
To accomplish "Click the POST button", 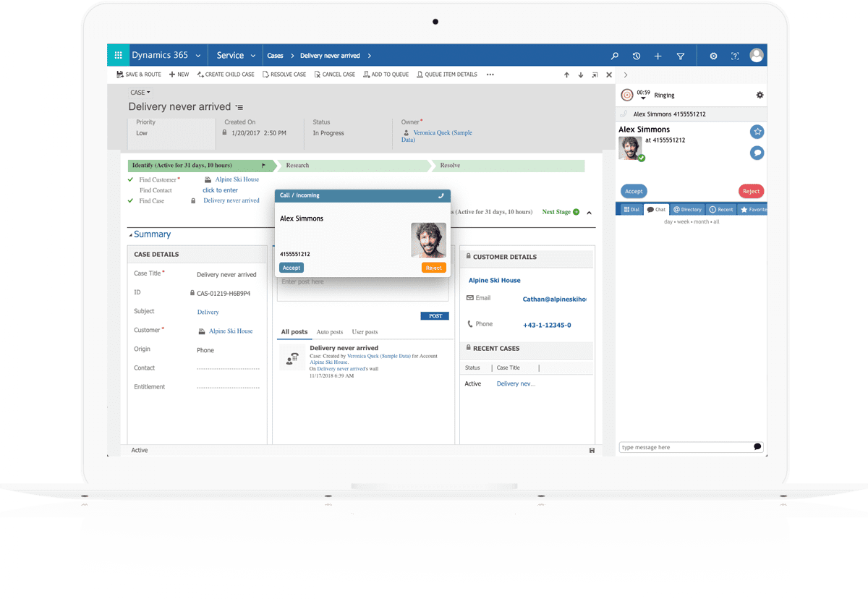I will [435, 316].
